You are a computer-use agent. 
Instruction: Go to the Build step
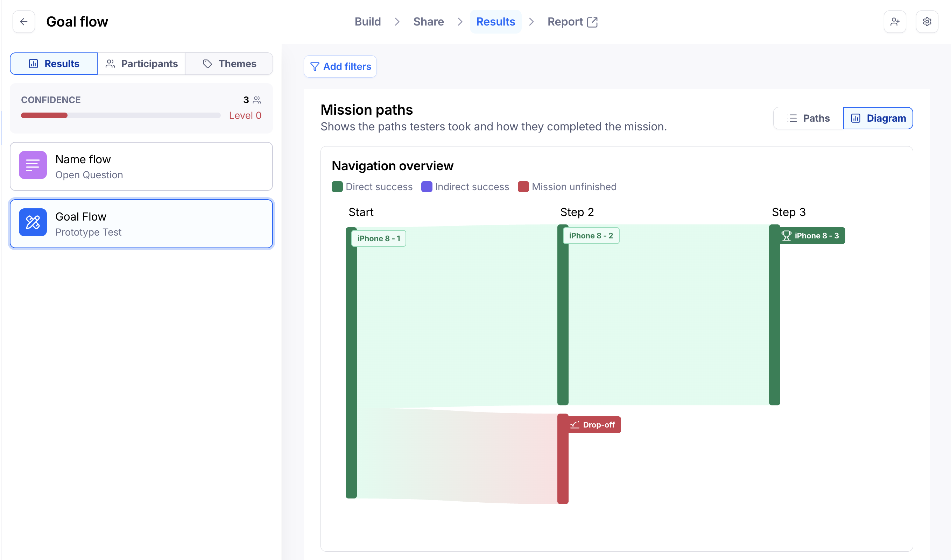click(x=367, y=22)
